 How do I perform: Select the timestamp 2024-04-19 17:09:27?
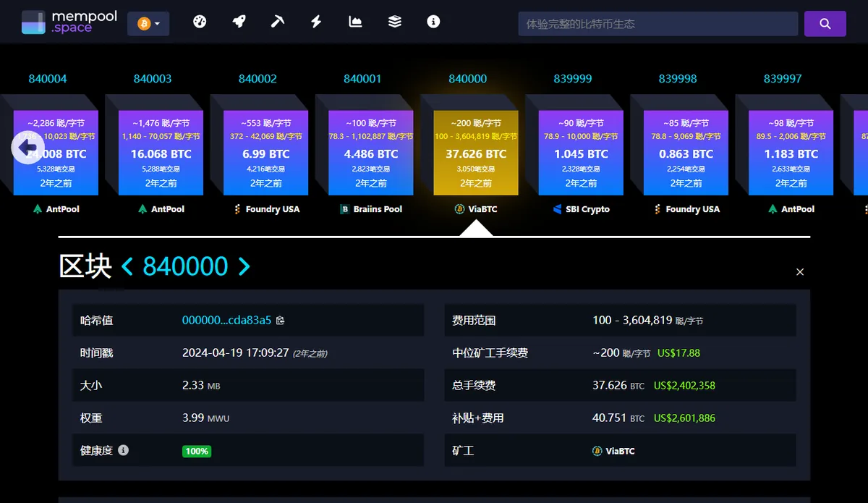click(x=236, y=353)
